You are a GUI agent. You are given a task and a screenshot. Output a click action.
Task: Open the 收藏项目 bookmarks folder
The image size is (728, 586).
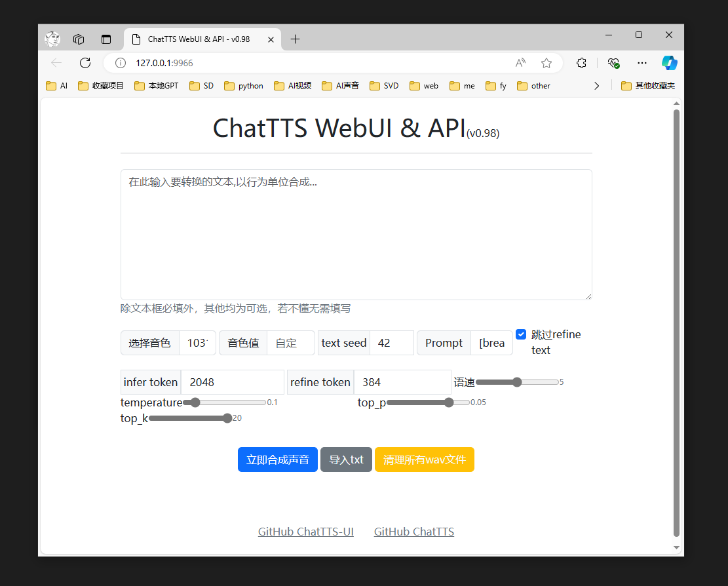(x=101, y=86)
